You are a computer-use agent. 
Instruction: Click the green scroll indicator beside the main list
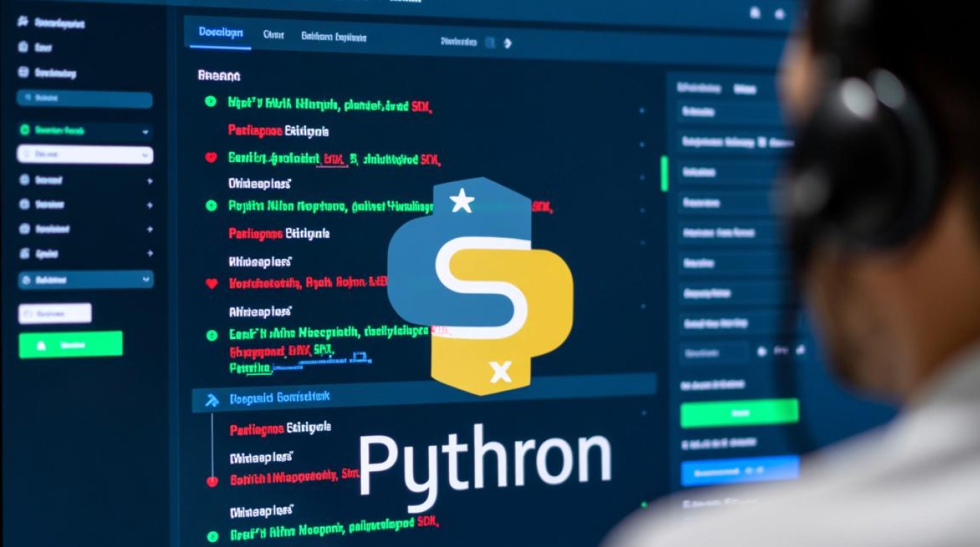coord(664,174)
